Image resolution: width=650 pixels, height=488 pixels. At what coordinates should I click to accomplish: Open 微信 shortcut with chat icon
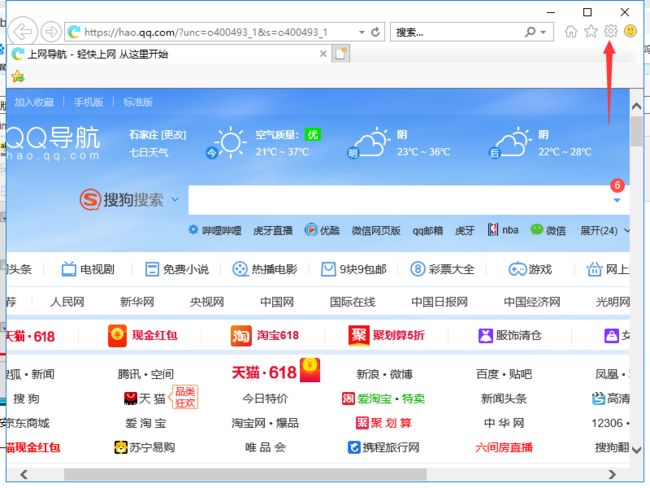pyautogui.click(x=548, y=230)
